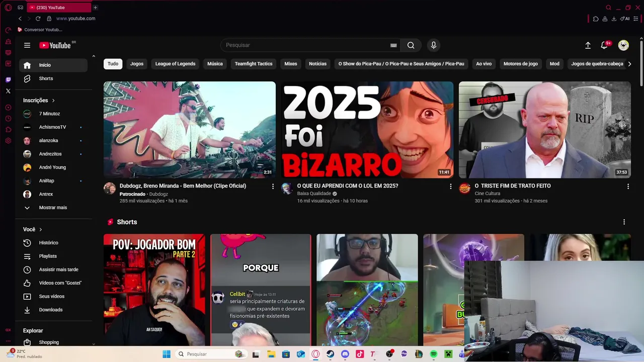Viewport: 644px width, 362px height.
Task: Select the League of Legends filter chip
Action: [175, 64]
